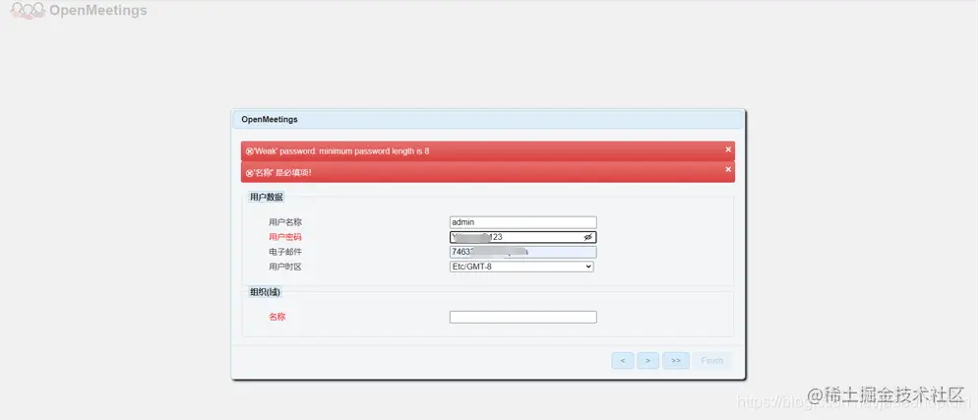
Task: Click the red 名称 label
Action: [276, 317]
